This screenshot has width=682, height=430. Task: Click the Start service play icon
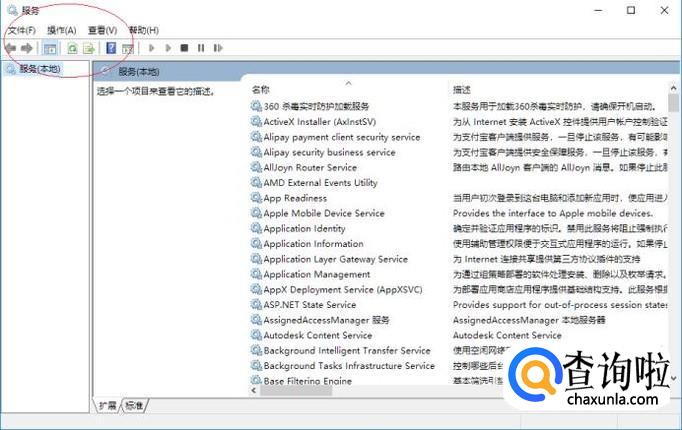[151, 48]
